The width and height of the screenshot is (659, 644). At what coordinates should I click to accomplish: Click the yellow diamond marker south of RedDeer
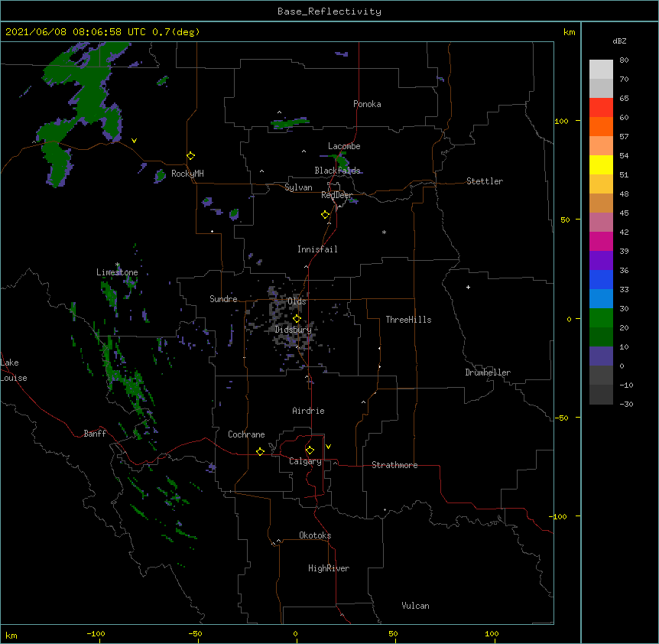click(x=326, y=215)
